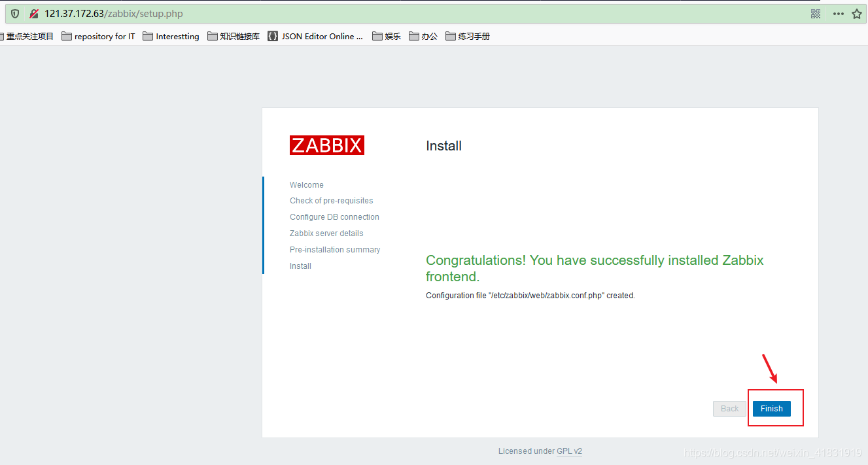
Task: Select the Welcome setup step
Action: [x=307, y=185]
